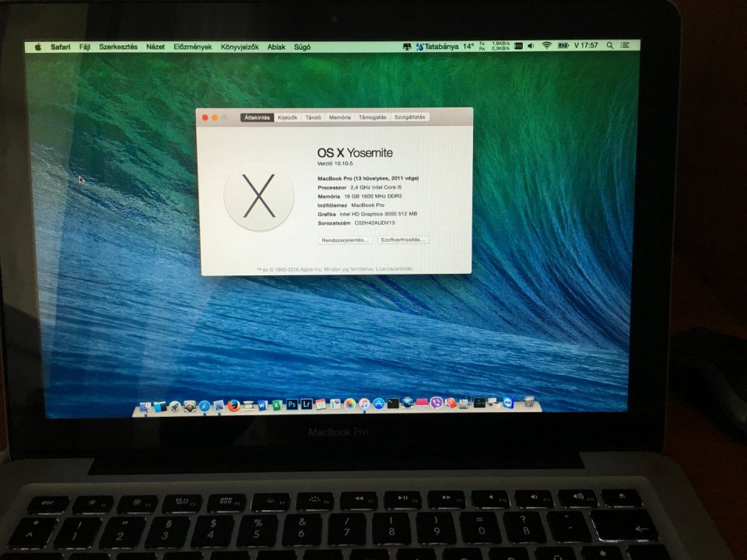This screenshot has width=747, height=560.
Task: Click the clock showing V 17:57
Action: pyautogui.click(x=585, y=45)
